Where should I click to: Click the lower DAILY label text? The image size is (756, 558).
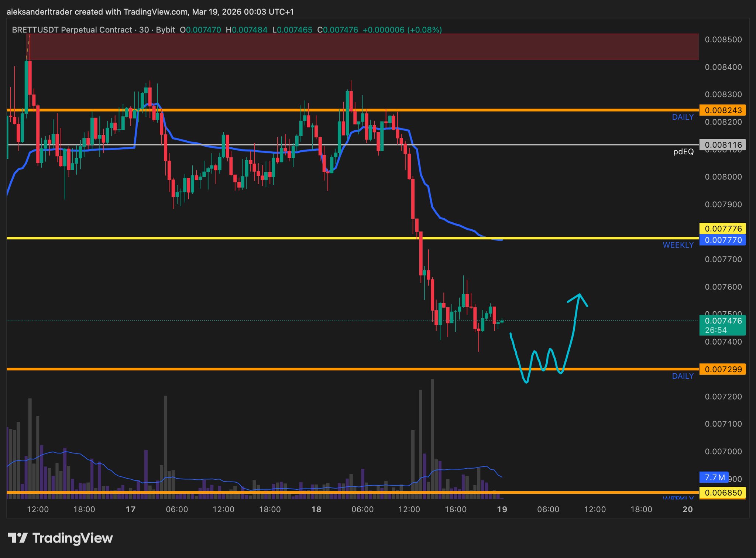pos(683,376)
